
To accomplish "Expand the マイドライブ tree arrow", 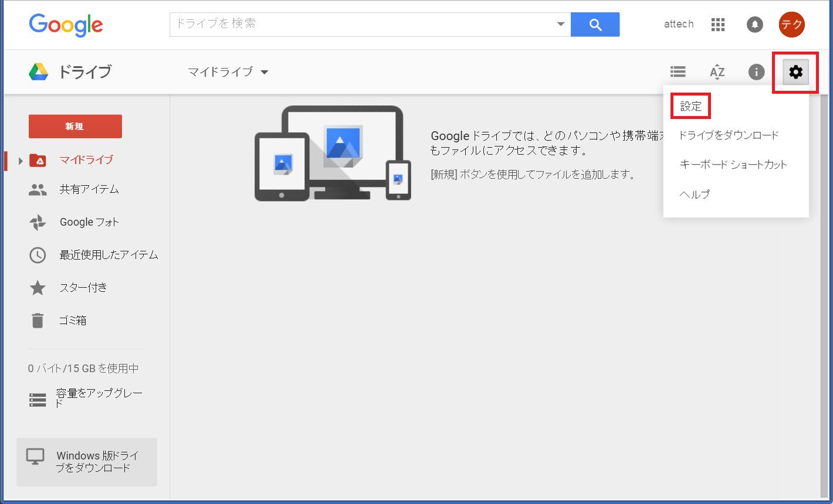I will click(21, 161).
